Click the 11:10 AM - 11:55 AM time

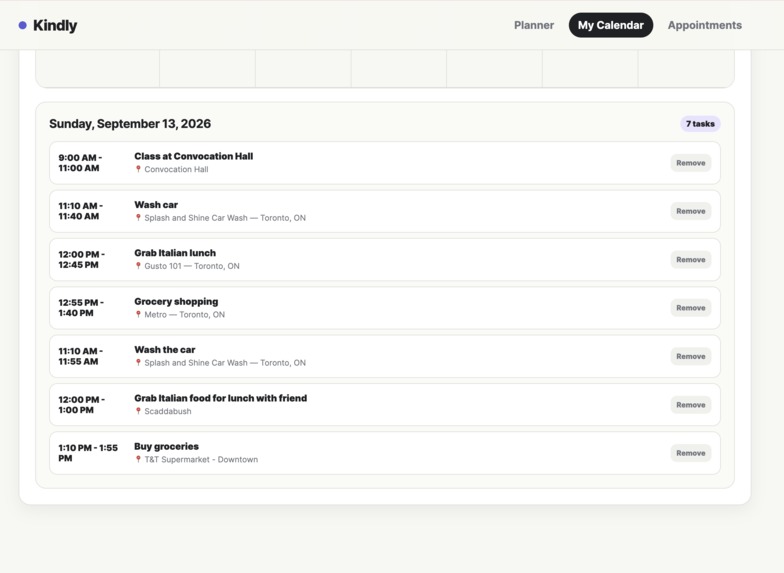point(80,356)
